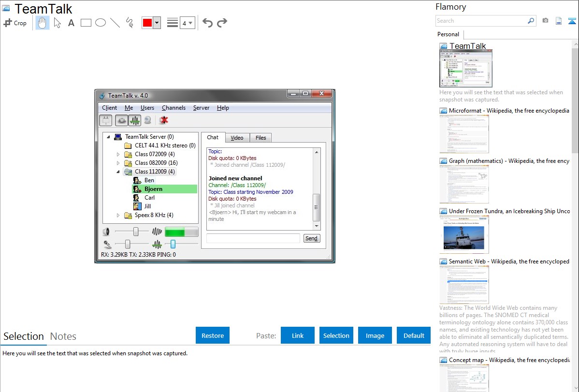The height and width of the screenshot is (392, 579).
Task: Open the Channels menu in TeamTalk
Action: point(174,108)
